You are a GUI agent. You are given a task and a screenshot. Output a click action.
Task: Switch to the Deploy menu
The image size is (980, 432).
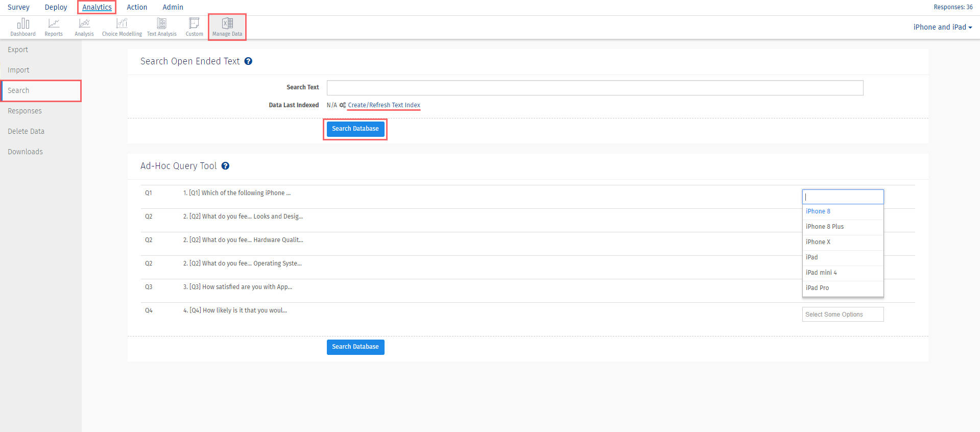[x=56, y=7]
